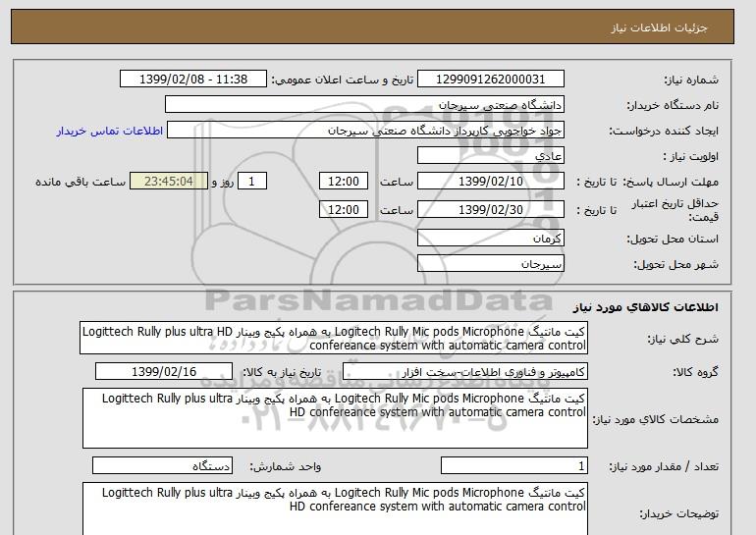The image size is (756, 535).
Task: Click the page header جزئیات اطلاعات نیاز
Action: tap(659, 27)
